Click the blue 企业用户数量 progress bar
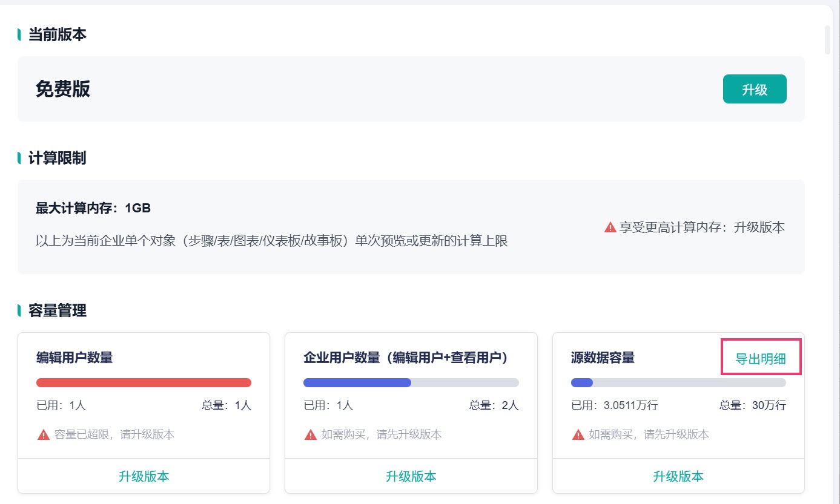This screenshot has height=504, width=840. (x=411, y=382)
